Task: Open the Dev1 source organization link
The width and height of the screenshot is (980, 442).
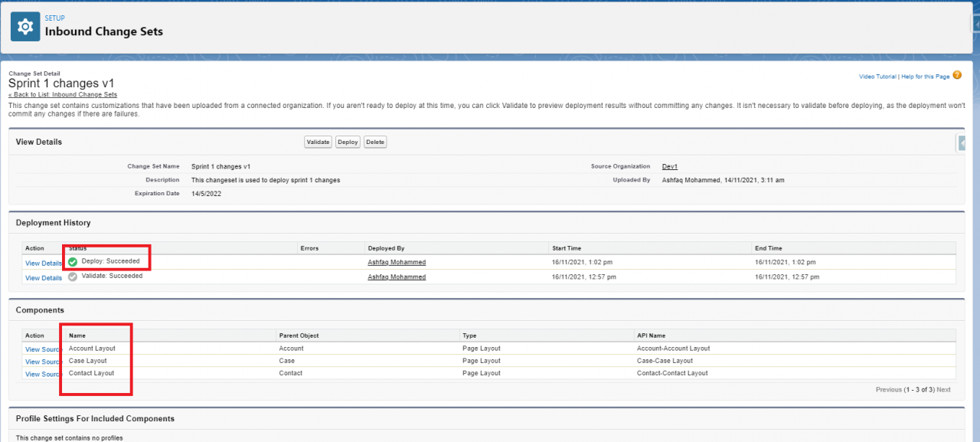Action: (x=669, y=166)
